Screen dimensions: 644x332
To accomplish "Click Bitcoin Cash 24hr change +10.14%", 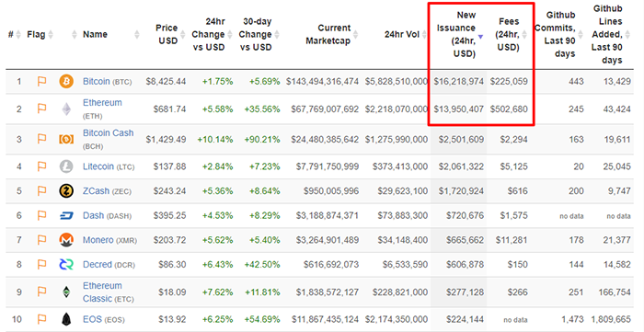I will 214,140.
